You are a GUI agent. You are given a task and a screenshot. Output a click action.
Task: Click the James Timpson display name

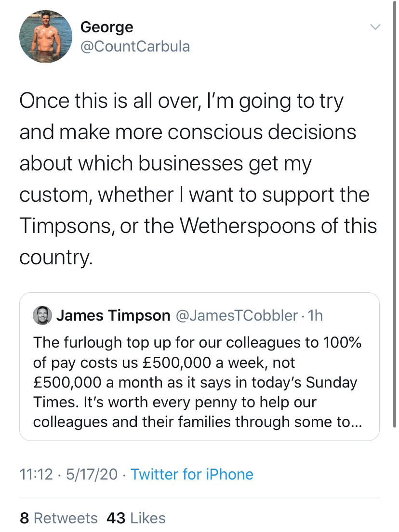click(x=113, y=315)
